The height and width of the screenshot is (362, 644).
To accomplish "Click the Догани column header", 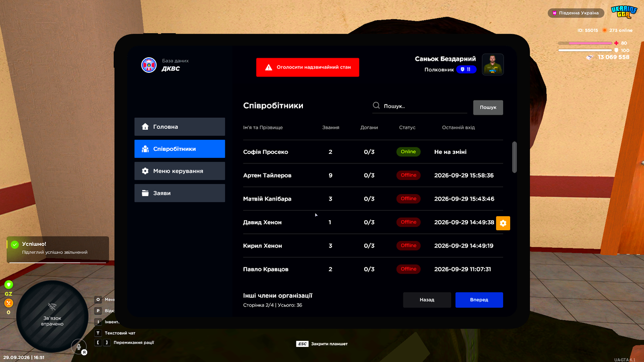I will point(369,128).
